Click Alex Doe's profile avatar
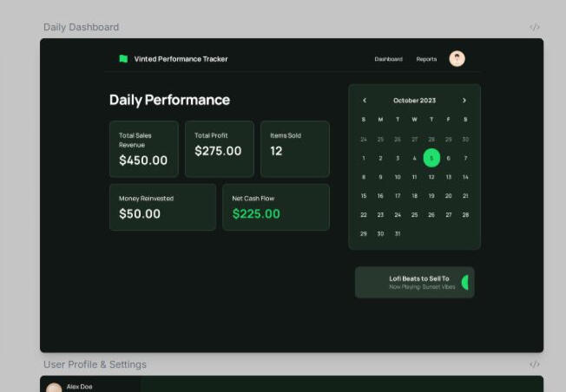The width and height of the screenshot is (566, 392). coord(54,387)
